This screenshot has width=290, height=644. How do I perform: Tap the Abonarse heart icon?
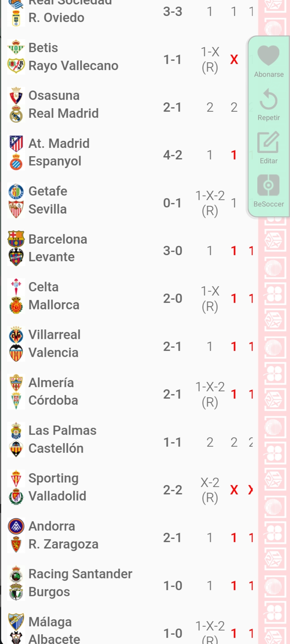pyautogui.click(x=269, y=56)
